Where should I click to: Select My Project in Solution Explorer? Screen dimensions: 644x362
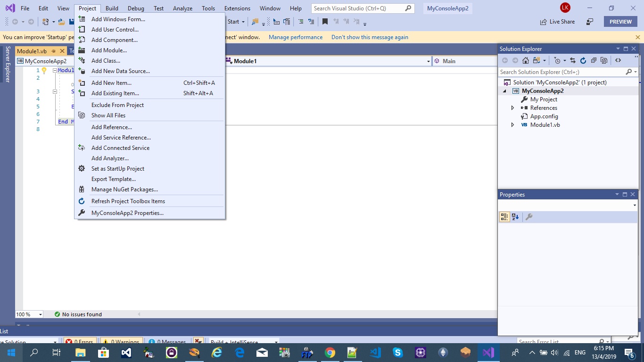pos(544,99)
